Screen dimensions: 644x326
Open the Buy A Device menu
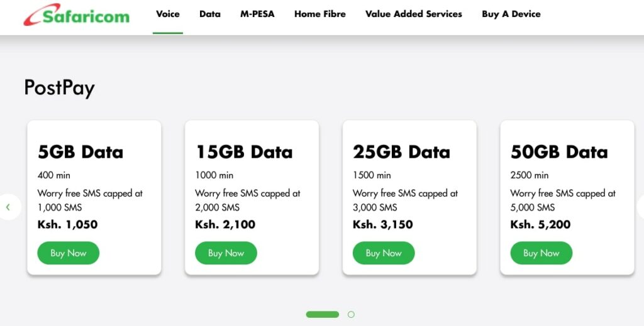tap(511, 14)
